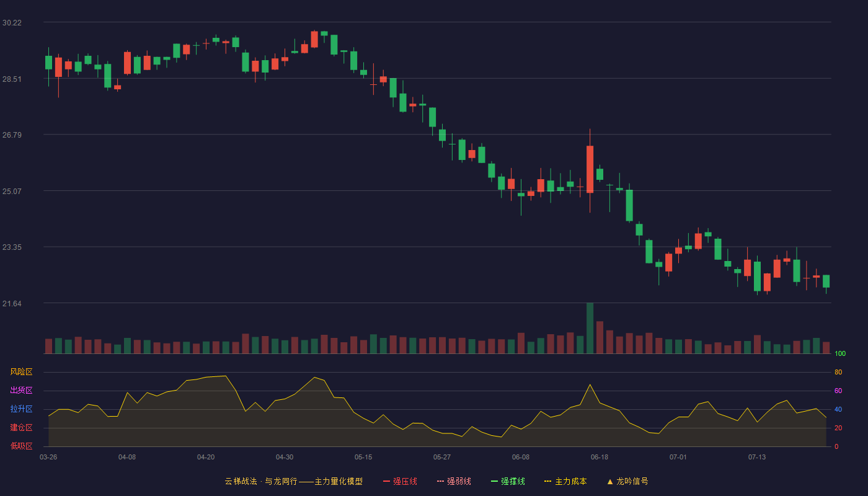Click the green 100 indicator scale value
Screen dimensions: 868x496
click(x=840, y=353)
